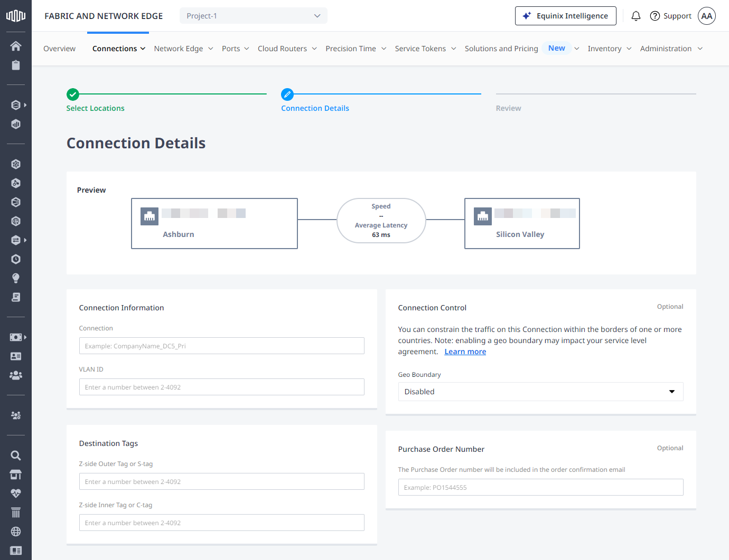Open the notifications bell icon
729x560 pixels.
636,16
